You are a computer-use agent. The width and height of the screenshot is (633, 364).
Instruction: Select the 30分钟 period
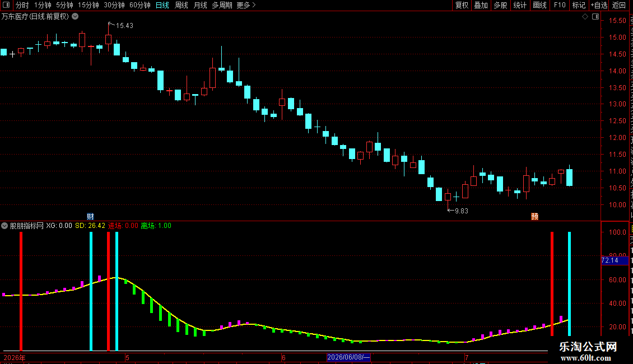(x=114, y=5)
